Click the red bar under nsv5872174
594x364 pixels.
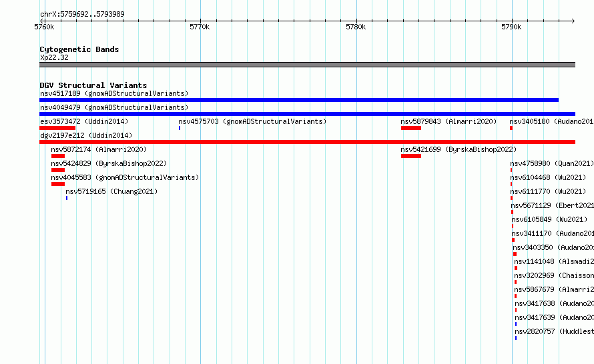pyautogui.click(x=58, y=156)
